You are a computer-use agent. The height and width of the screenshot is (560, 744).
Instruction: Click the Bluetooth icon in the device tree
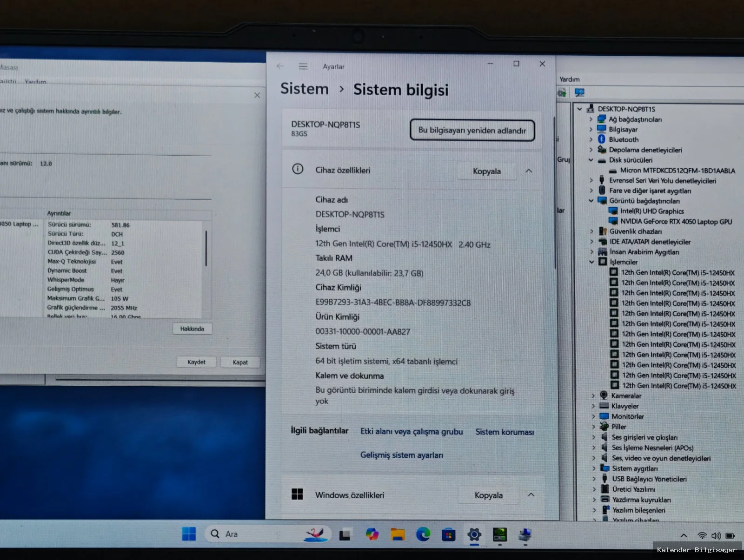pos(602,139)
